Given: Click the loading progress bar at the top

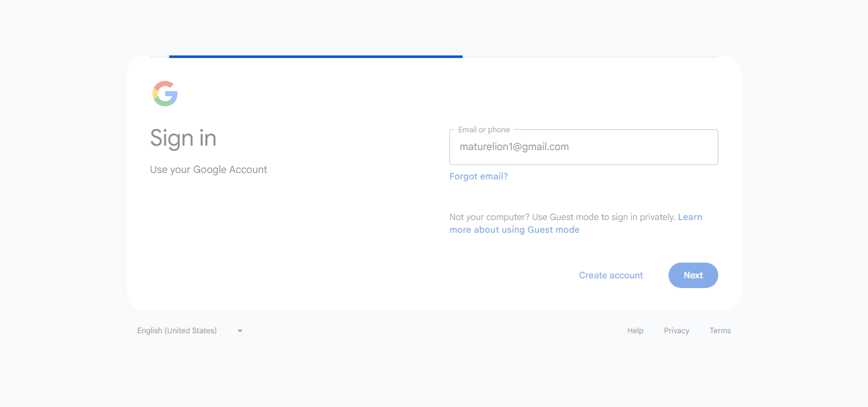Looking at the screenshot, I should (x=434, y=57).
